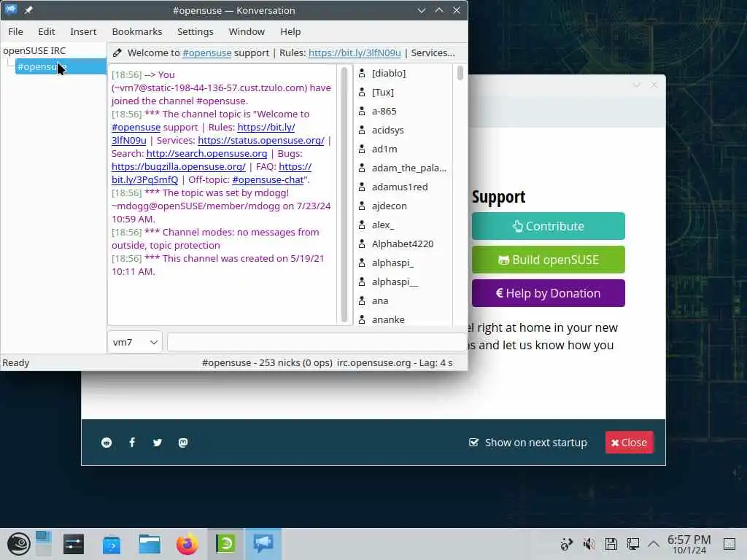Click the Help by Donation button
This screenshot has height=560, width=747.
point(549,293)
